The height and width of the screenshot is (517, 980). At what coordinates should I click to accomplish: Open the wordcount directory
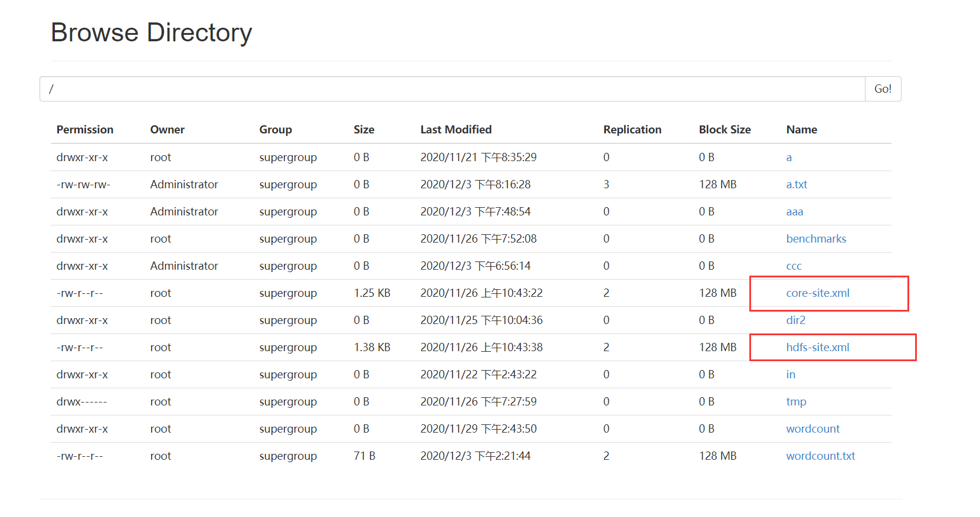812,429
